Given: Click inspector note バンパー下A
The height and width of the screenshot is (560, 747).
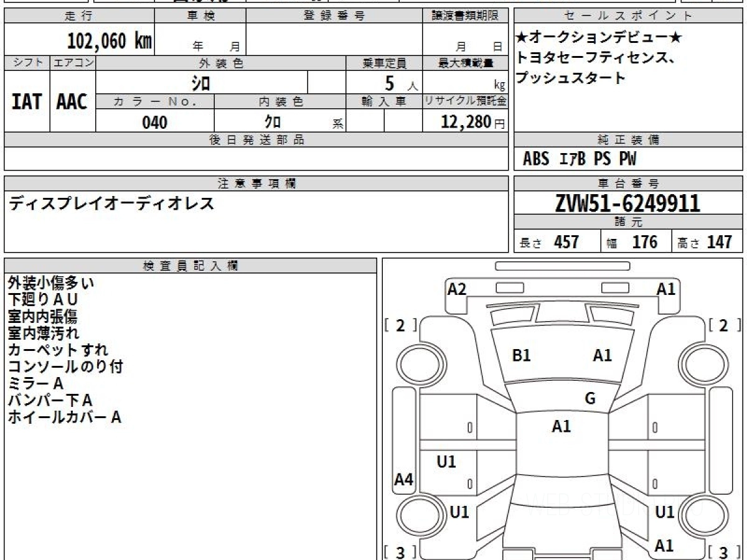Looking at the screenshot, I should point(50,401).
